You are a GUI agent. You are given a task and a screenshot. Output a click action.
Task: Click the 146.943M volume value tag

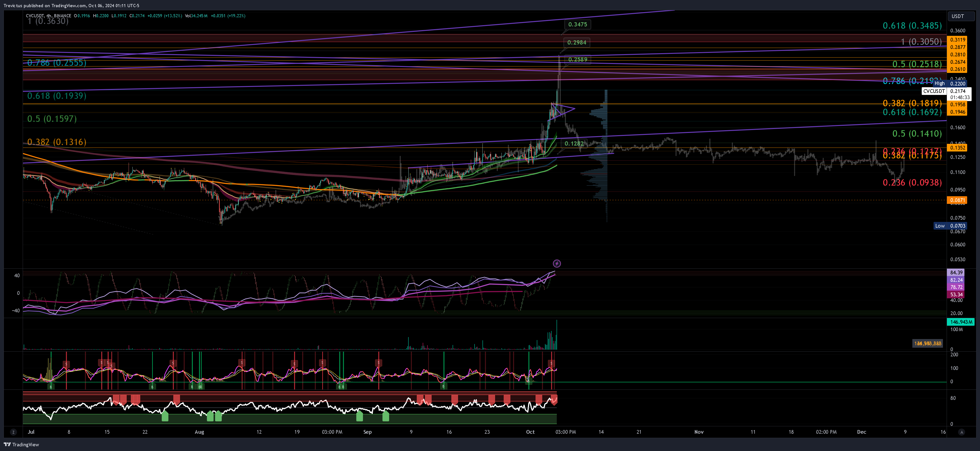[x=960, y=322]
